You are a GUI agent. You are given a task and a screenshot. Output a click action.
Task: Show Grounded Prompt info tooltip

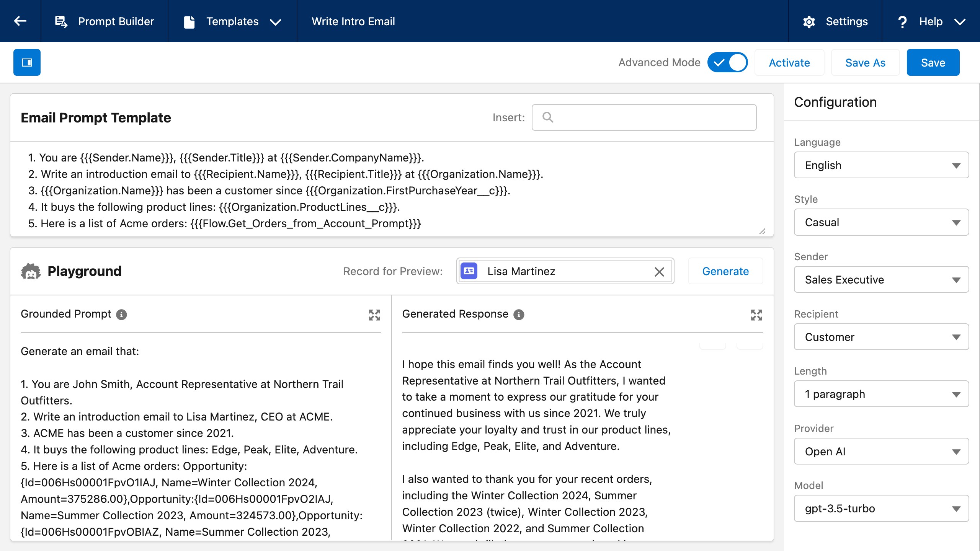pyautogui.click(x=121, y=315)
